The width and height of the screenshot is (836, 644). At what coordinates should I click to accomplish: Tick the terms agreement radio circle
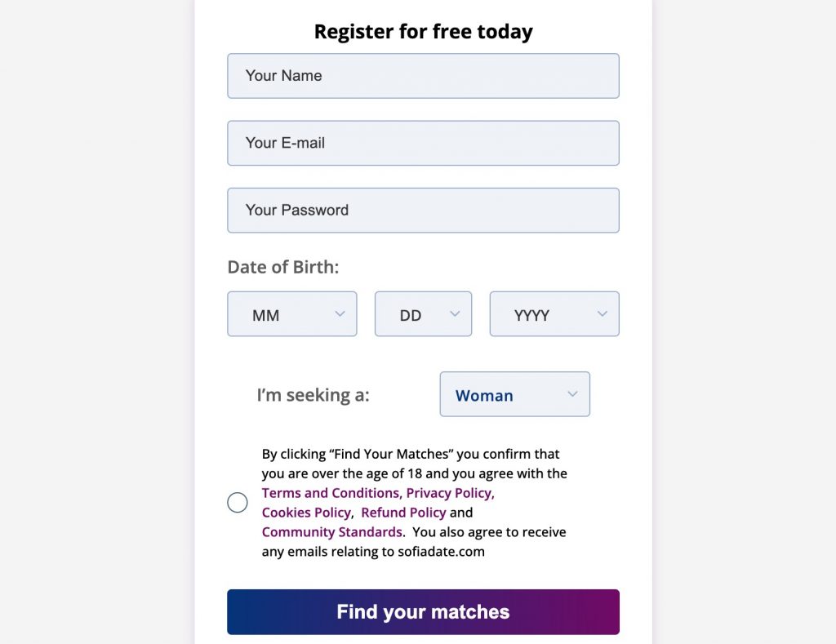pos(238,503)
